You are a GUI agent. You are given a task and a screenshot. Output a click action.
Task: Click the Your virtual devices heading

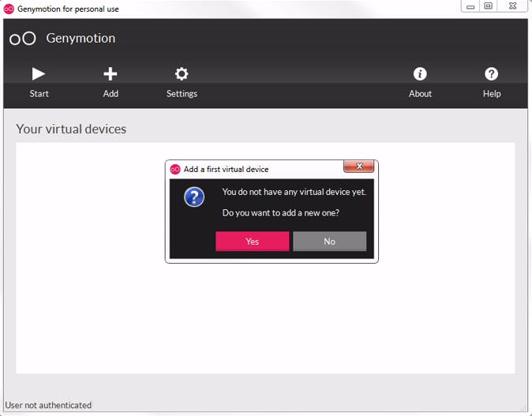click(71, 129)
